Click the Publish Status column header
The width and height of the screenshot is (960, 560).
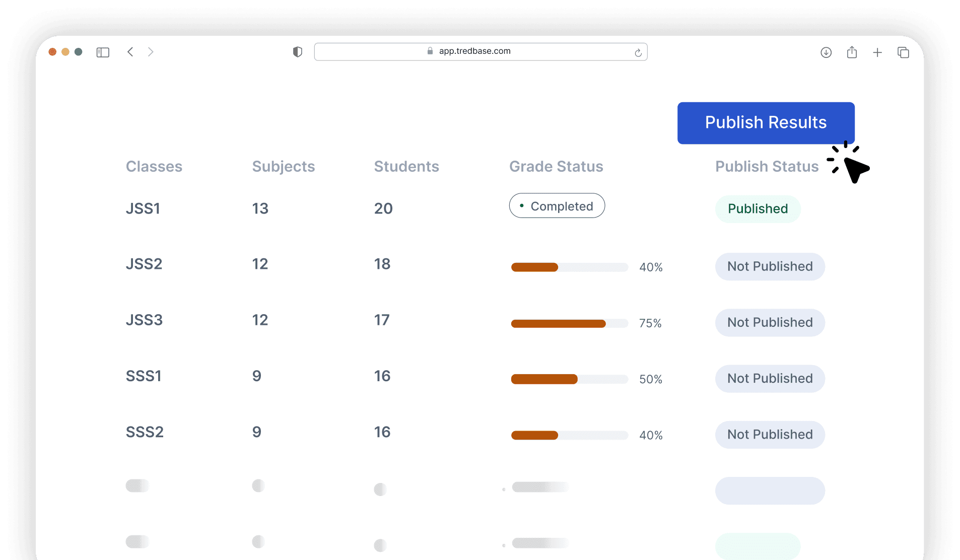click(x=767, y=167)
